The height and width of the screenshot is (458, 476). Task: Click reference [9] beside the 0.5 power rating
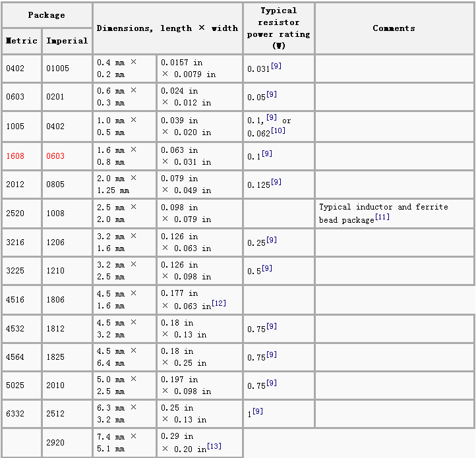(267, 268)
